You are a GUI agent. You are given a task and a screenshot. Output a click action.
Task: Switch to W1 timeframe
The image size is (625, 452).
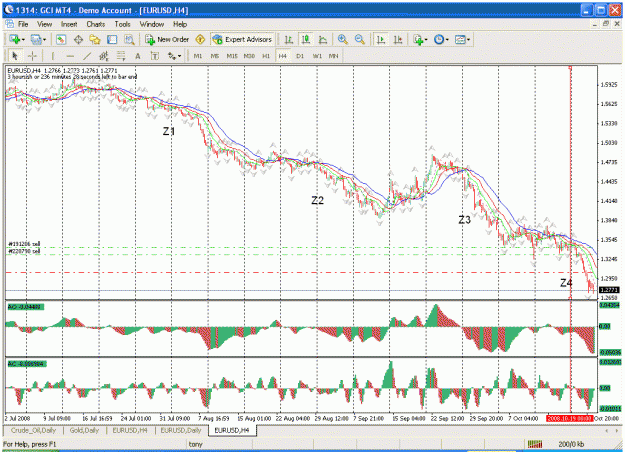[x=317, y=56]
